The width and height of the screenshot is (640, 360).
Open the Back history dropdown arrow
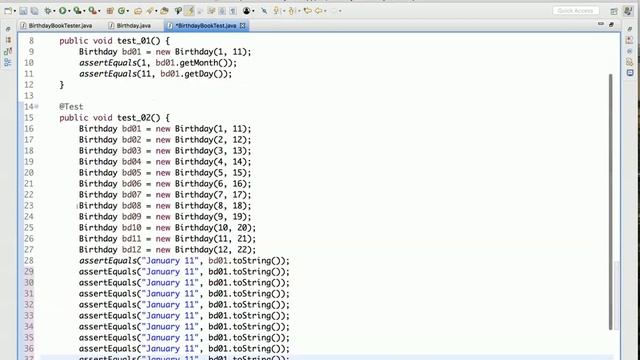click(x=325, y=11)
